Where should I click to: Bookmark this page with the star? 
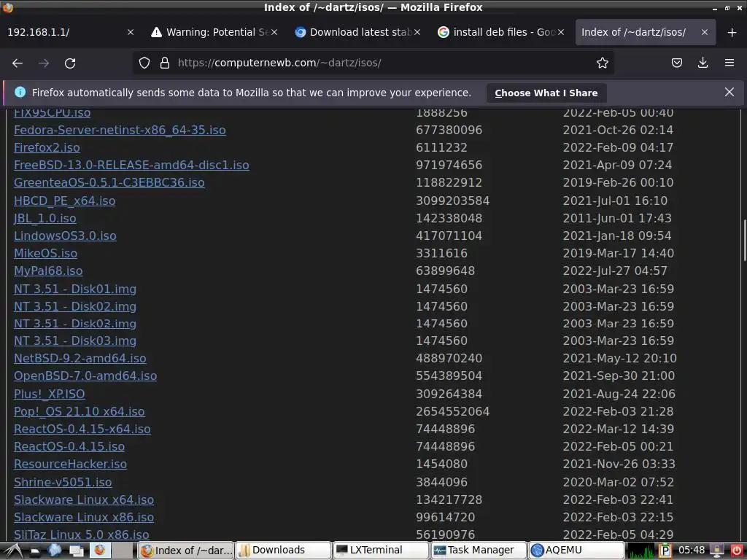coord(602,63)
